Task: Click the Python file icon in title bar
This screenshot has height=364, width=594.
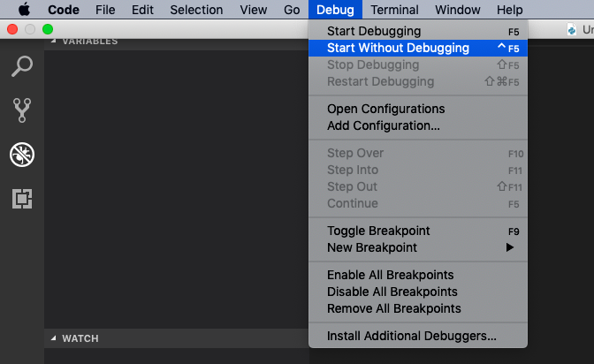Action: [x=572, y=29]
